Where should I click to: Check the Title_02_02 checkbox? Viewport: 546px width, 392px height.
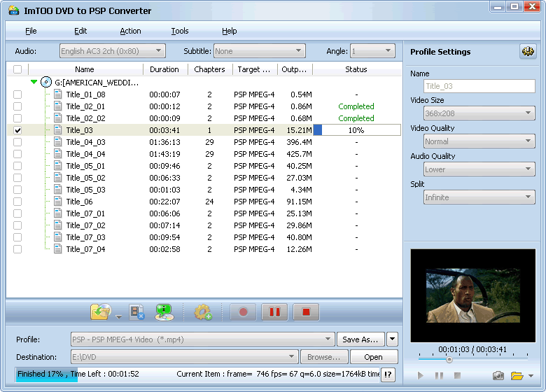click(17, 118)
